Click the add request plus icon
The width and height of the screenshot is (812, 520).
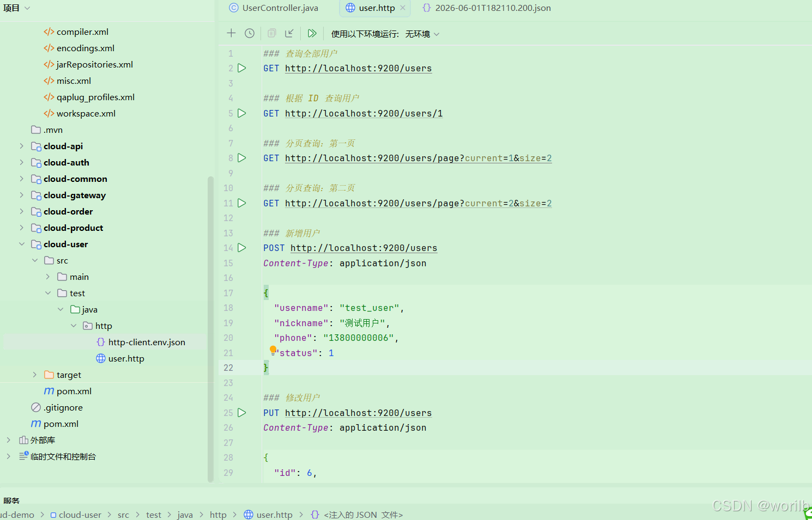(231, 33)
